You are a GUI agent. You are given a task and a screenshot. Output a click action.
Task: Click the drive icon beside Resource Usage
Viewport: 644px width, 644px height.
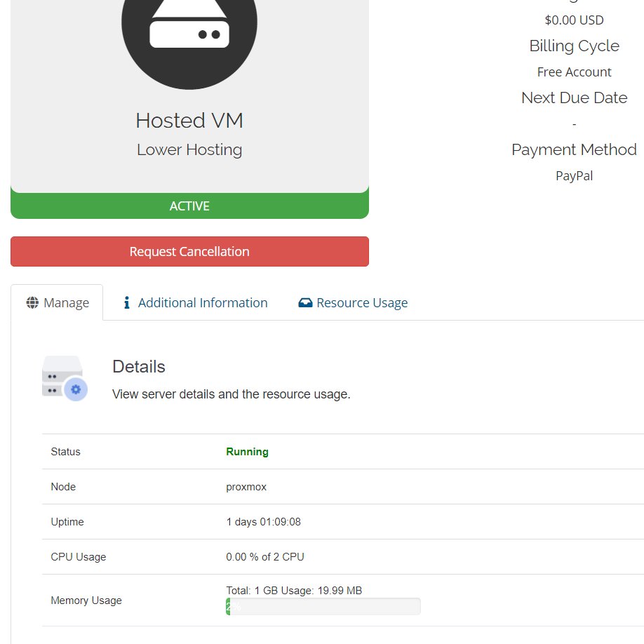(305, 302)
